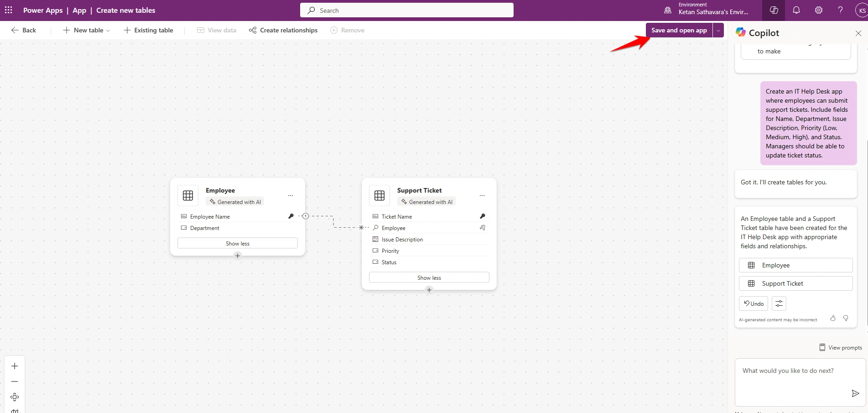Open Create relationships
Viewport: 868px width, 413px height.
click(283, 30)
